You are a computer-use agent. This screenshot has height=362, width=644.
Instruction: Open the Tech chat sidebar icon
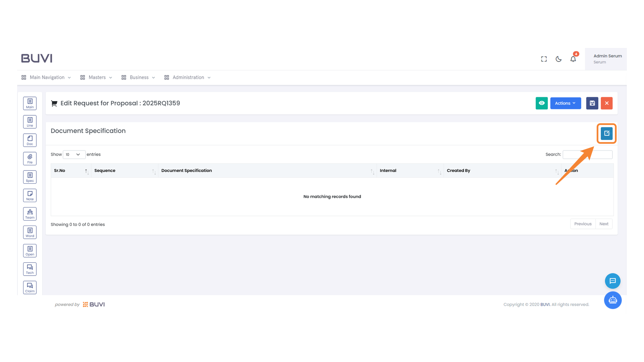coord(30,269)
